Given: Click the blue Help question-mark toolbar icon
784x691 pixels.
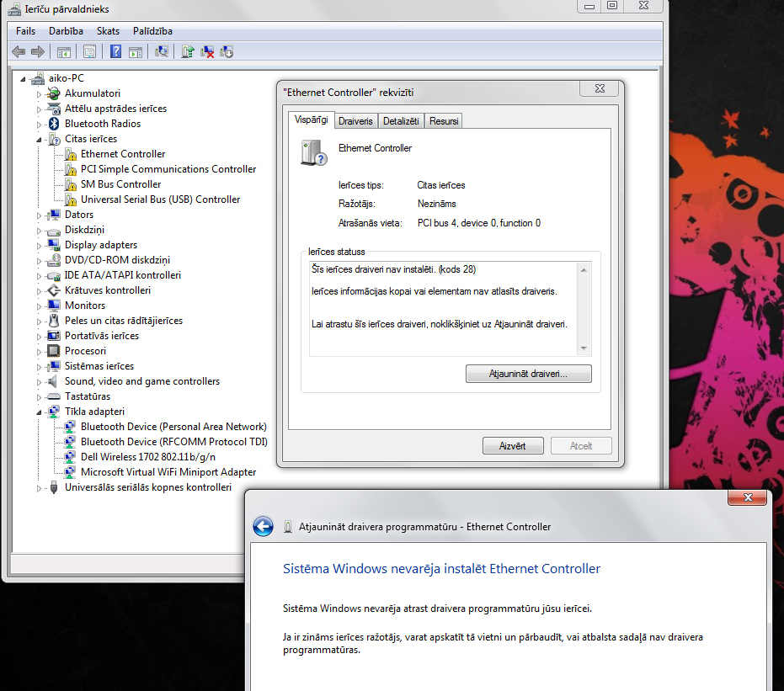Looking at the screenshot, I should [115, 51].
